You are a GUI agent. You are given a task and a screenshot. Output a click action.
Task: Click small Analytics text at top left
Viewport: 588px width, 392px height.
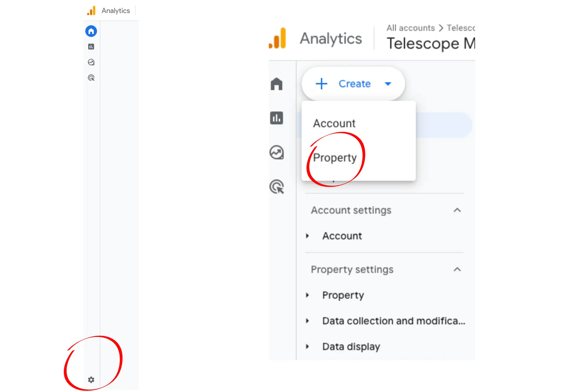(x=116, y=11)
